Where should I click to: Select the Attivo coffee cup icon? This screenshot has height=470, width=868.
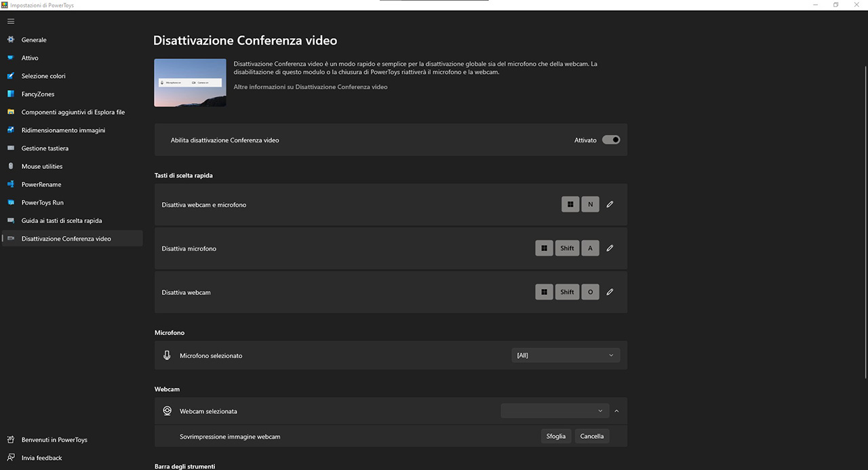[x=11, y=58]
